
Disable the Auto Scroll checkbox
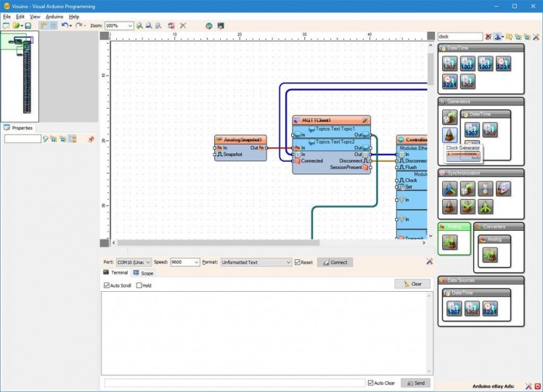click(x=107, y=285)
